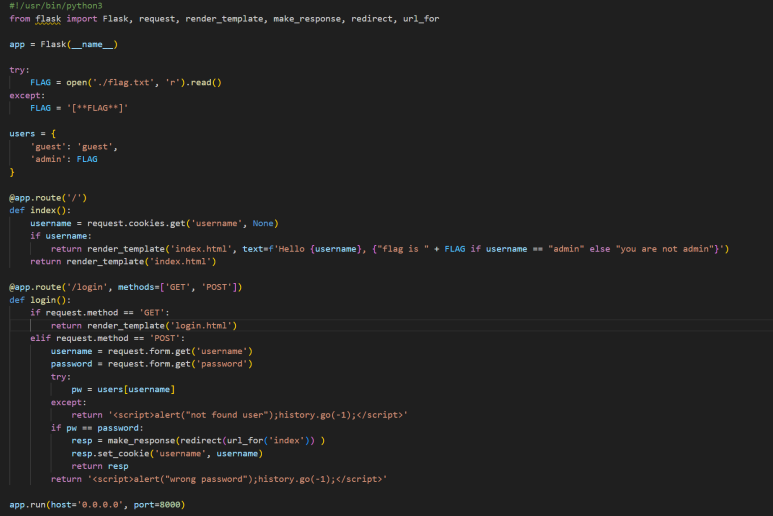The image size is (773, 516).
Task: Click the decorator @app.route('/')
Action: [x=48, y=198]
